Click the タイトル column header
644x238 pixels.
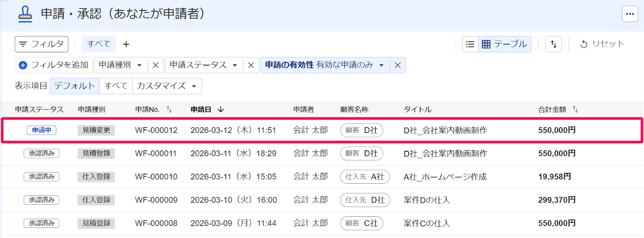tap(417, 109)
